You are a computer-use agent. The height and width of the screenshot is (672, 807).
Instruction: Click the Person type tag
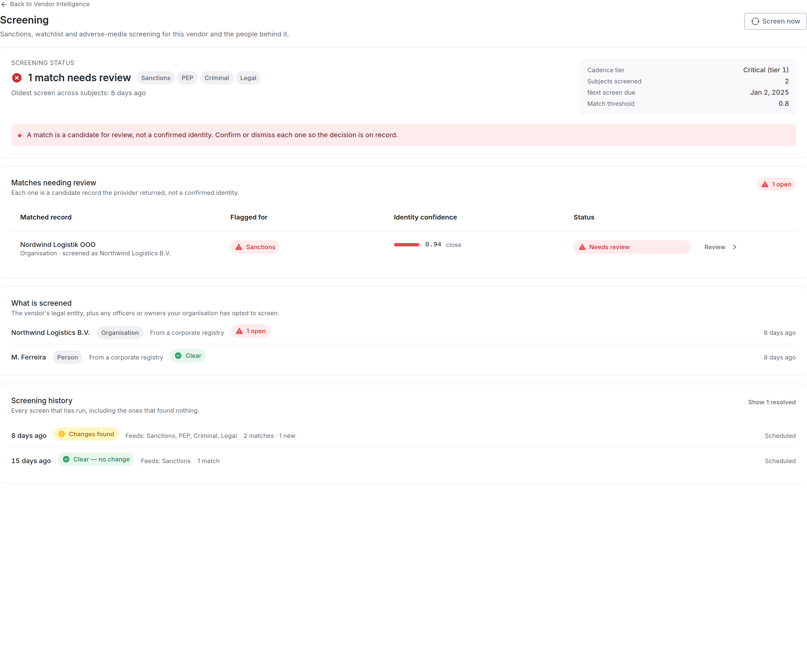[68, 357]
